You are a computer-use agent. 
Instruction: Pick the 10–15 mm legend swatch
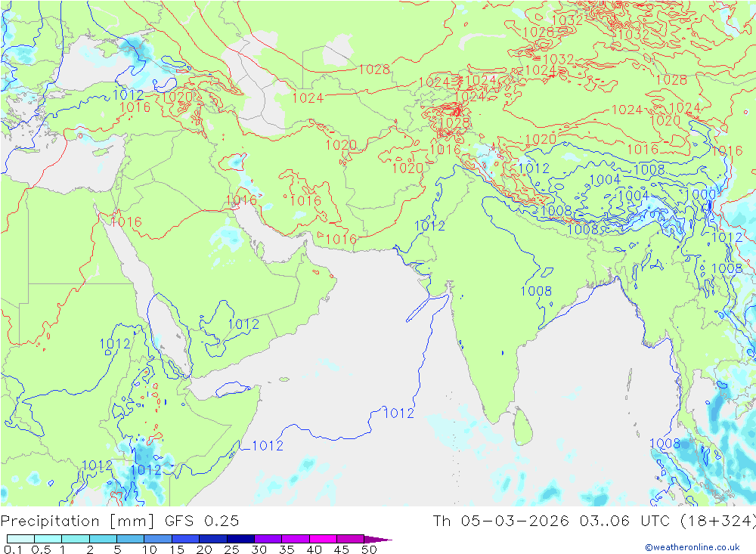(158, 539)
